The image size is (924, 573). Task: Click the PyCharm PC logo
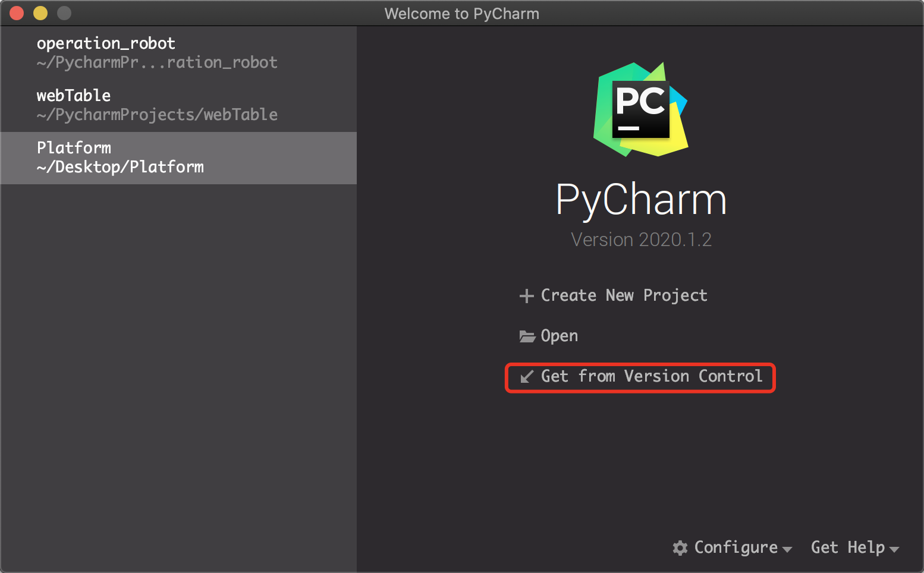pos(641,109)
